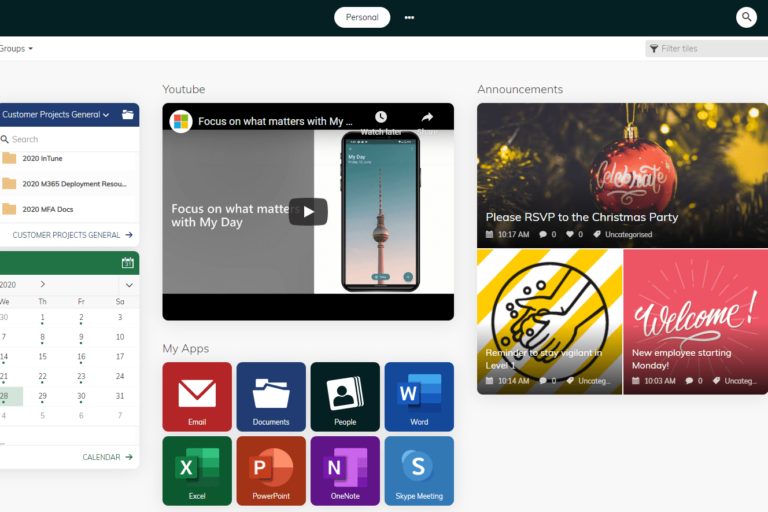The image size is (768, 512).
Task: Open the Excel app tile
Action: click(x=197, y=470)
